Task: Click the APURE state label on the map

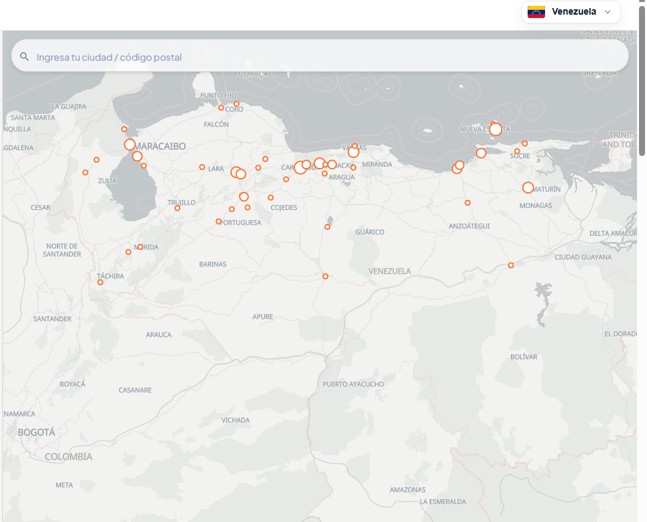Action: [262, 317]
